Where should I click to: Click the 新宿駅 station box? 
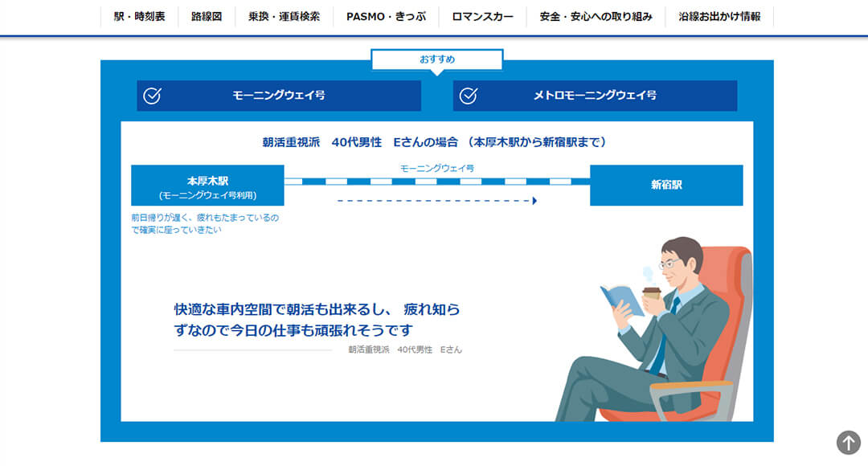click(666, 186)
